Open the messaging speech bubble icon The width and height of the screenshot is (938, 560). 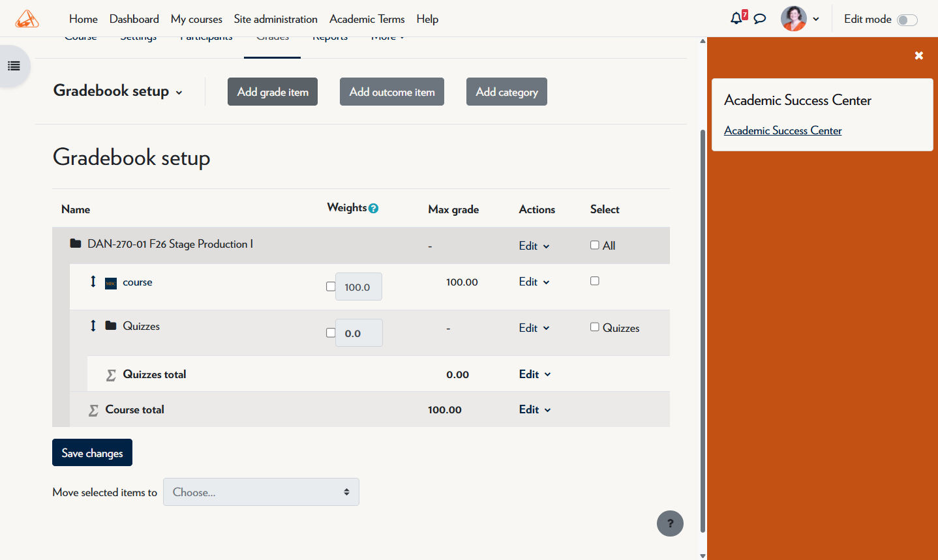coord(760,19)
